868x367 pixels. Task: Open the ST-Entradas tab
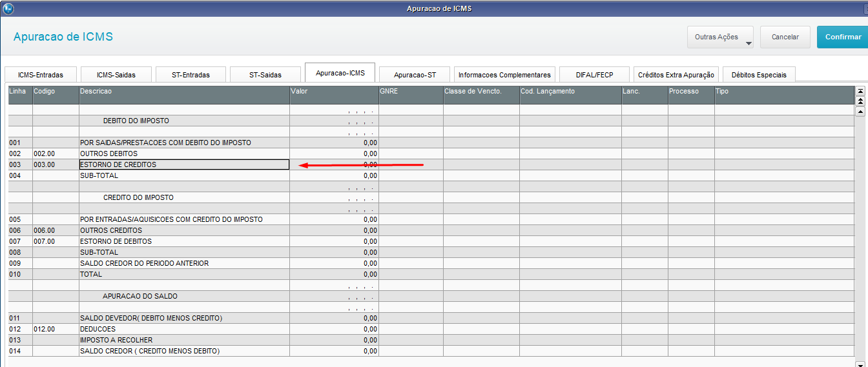191,75
